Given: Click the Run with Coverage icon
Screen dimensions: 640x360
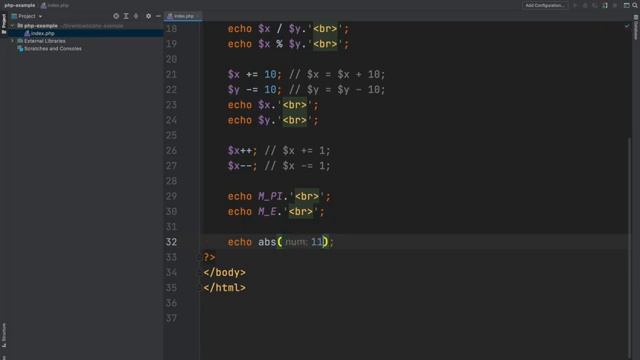Looking at the screenshot, I should click(595, 5).
